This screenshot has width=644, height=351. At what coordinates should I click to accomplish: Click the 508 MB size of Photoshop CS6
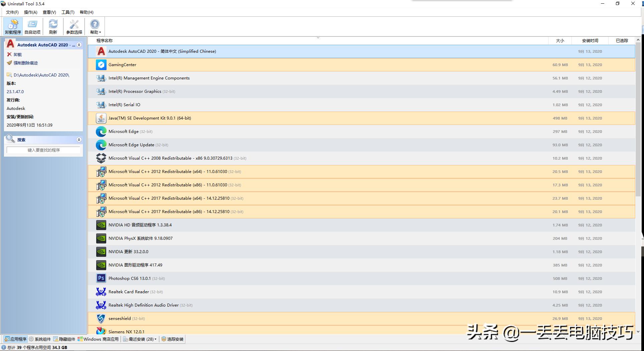[x=560, y=279]
